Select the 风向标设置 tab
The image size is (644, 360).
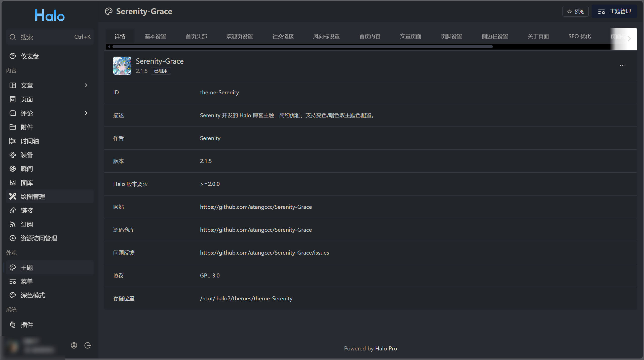click(326, 36)
